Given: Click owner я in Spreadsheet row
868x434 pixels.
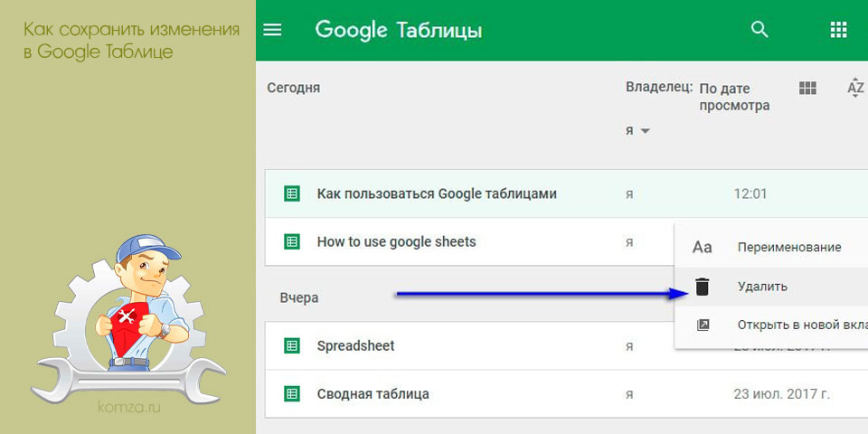Looking at the screenshot, I should click(629, 346).
